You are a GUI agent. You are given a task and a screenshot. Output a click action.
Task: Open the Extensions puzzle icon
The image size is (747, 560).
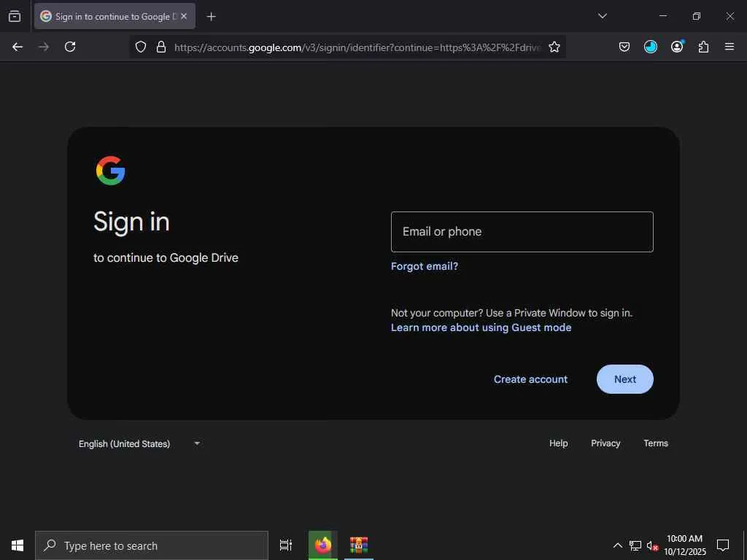703,47
